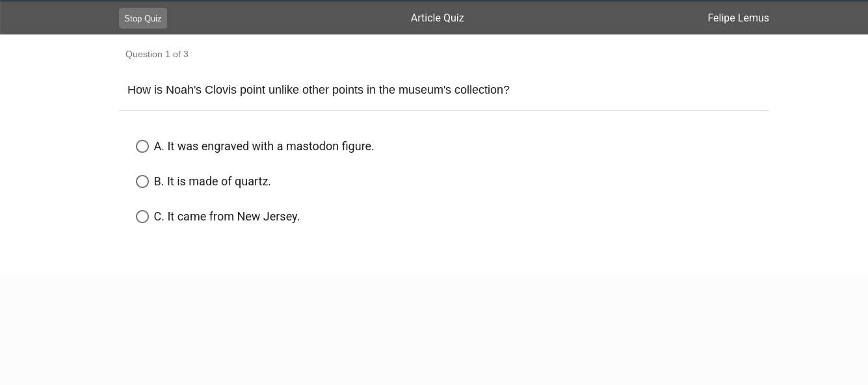Choose 'It was engraved with a mastodon figure' text
Viewport: 868px width, 385px height.
270,146
